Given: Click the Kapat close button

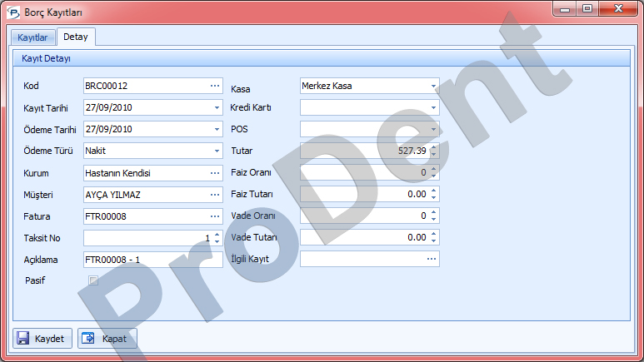Looking at the screenshot, I should pyautogui.click(x=107, y=338).
